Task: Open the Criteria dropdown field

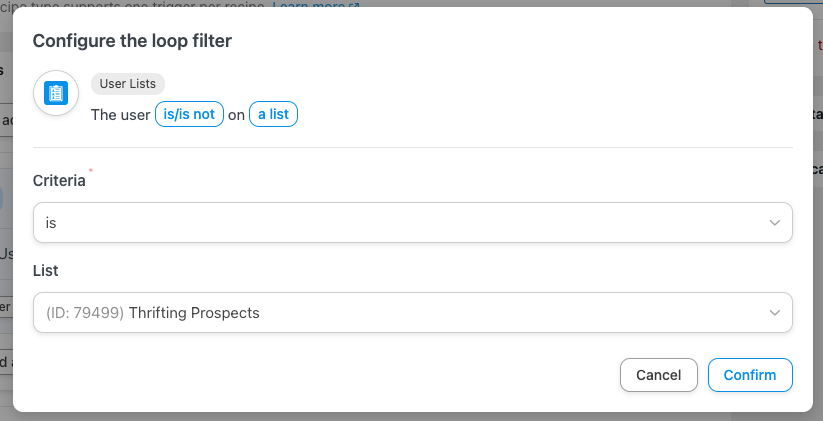Action: click(400, 222)
